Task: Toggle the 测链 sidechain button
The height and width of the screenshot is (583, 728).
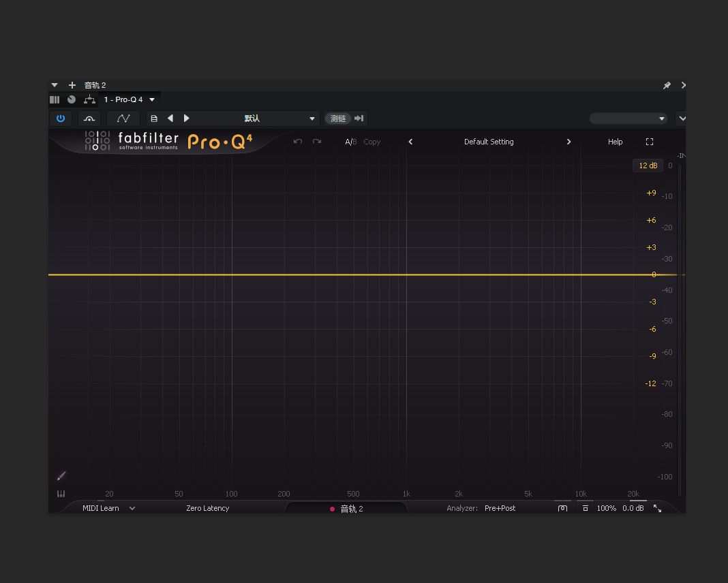Action: (x=338, y=119)
